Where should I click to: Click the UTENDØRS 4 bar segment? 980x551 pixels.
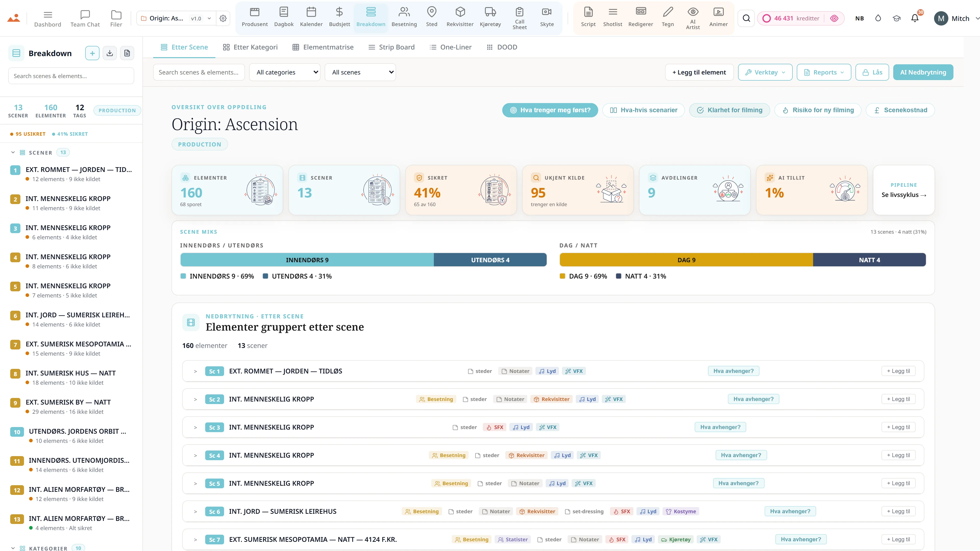click(x=490, y=260)
